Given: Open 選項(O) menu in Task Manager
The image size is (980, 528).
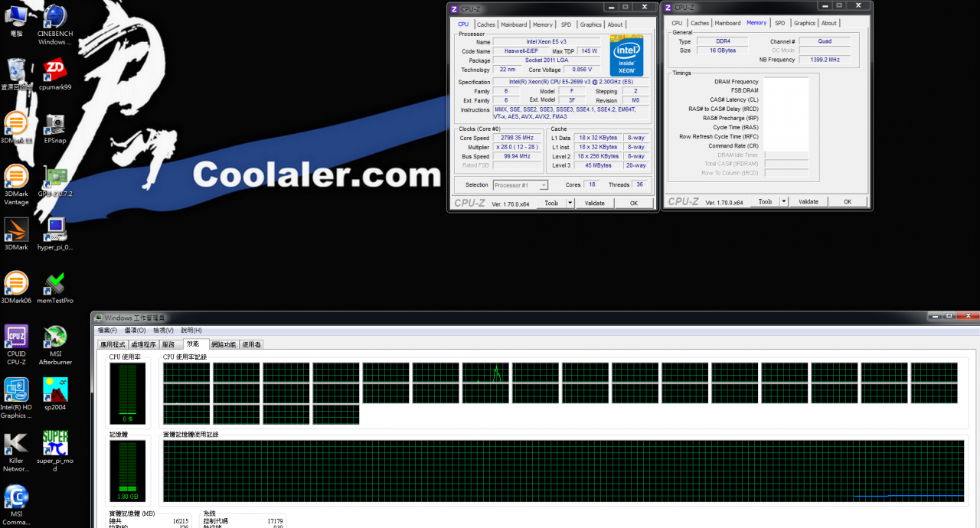Looking at the screenshot, I should (x=136, y=331).
